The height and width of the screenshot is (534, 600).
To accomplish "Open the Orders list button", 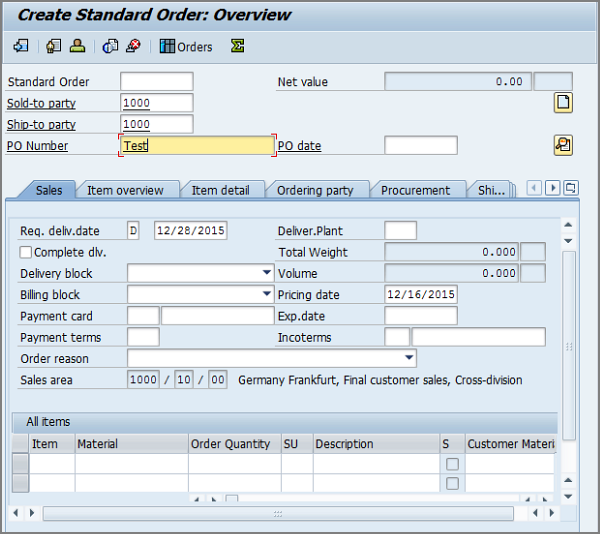I will (186, 47).
